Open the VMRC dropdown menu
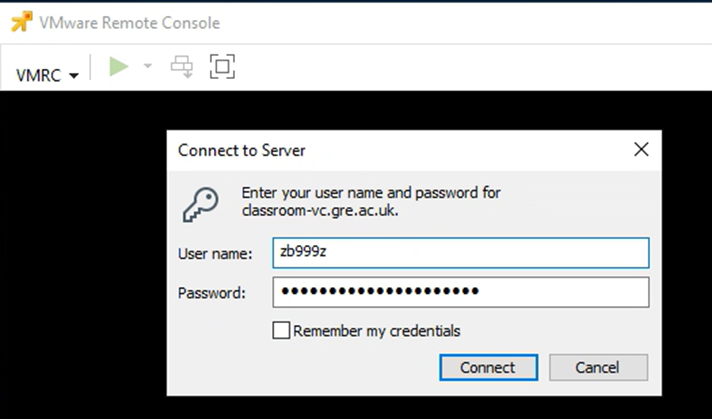 point(47,75)
